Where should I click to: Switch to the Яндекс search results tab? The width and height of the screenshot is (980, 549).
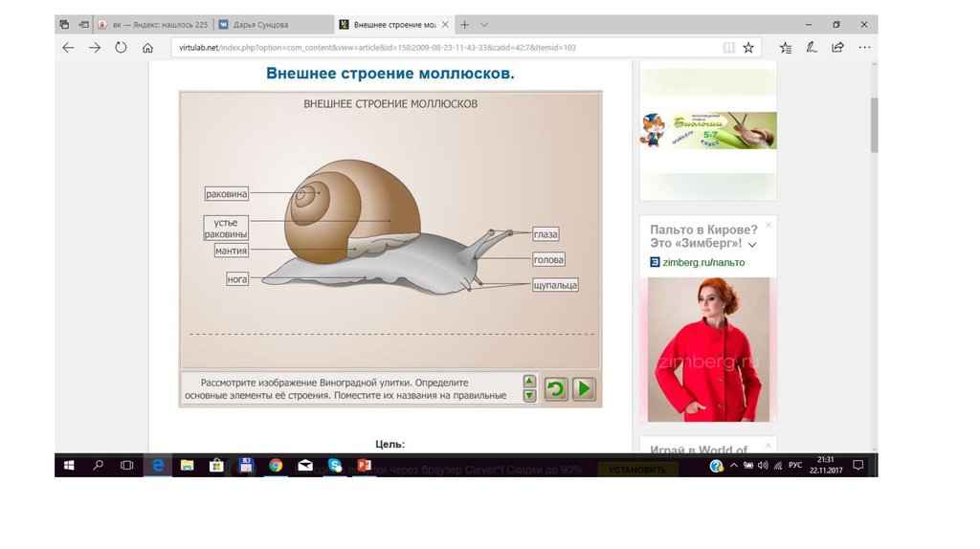153,24
